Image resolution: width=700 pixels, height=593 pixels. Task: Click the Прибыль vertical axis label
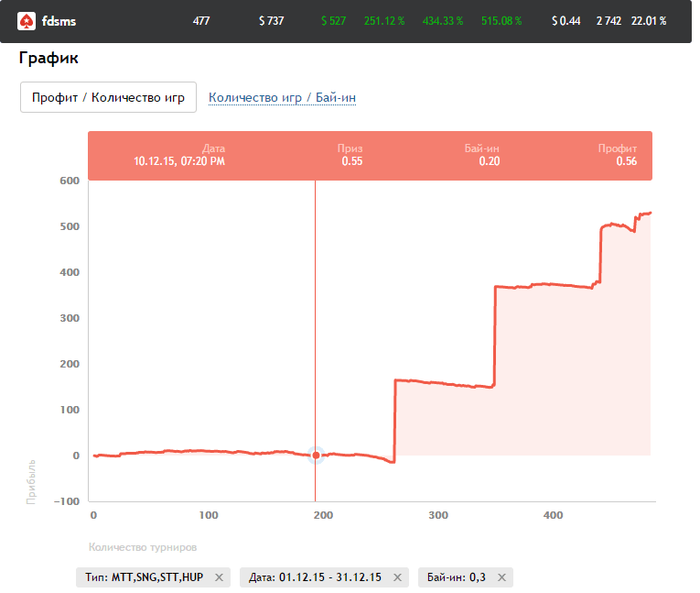(x=31, y=482)
